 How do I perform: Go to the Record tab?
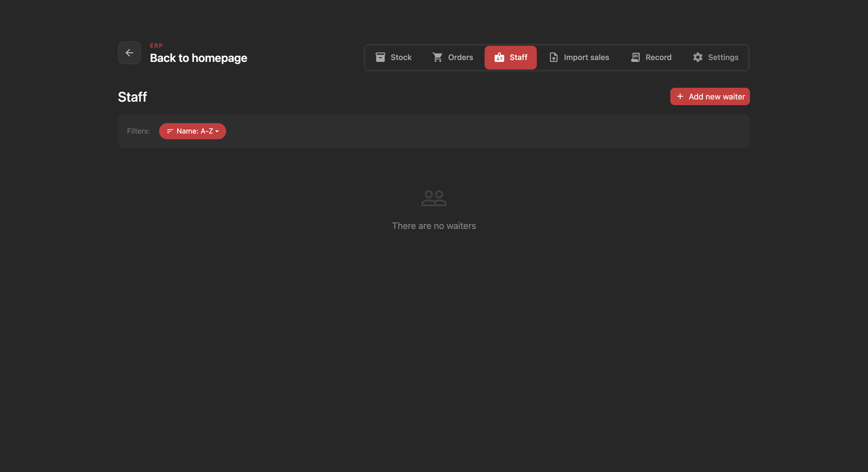coord(651,57)
